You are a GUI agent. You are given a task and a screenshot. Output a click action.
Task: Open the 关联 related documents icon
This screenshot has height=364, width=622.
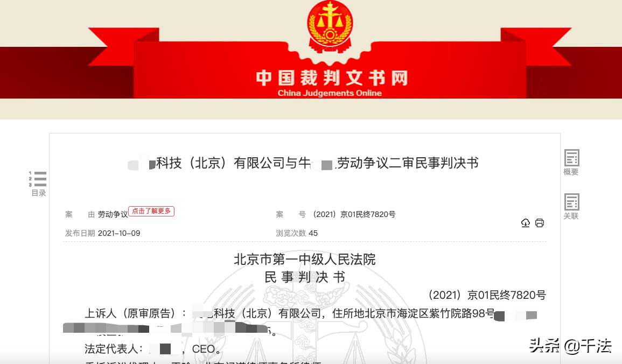[571, 207]
